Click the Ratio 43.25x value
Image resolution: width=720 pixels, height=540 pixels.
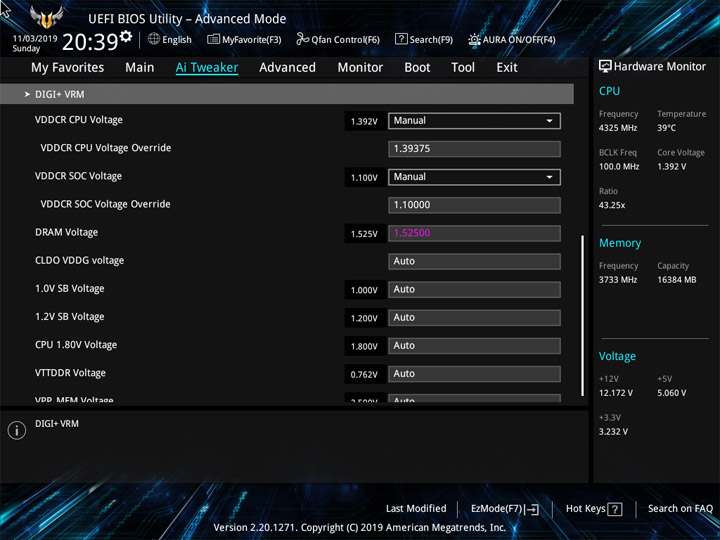pos(612,205)
